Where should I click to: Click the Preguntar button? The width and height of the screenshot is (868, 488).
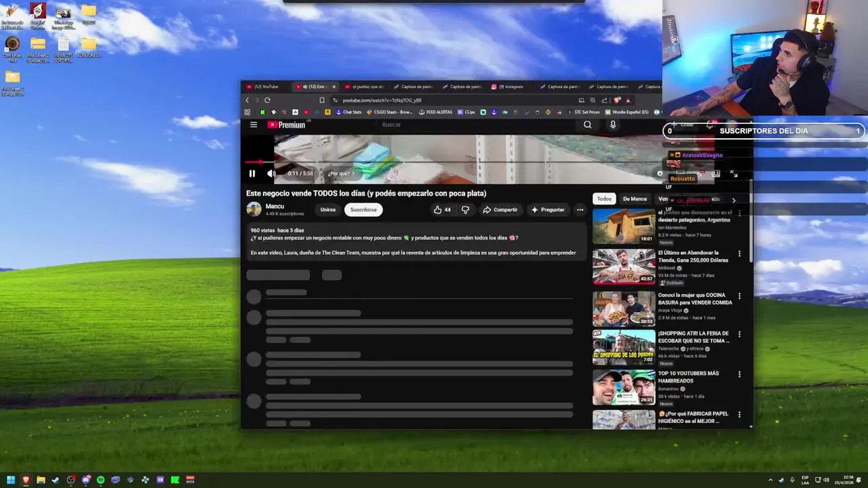pyautogui.click(x=548, y=210)
